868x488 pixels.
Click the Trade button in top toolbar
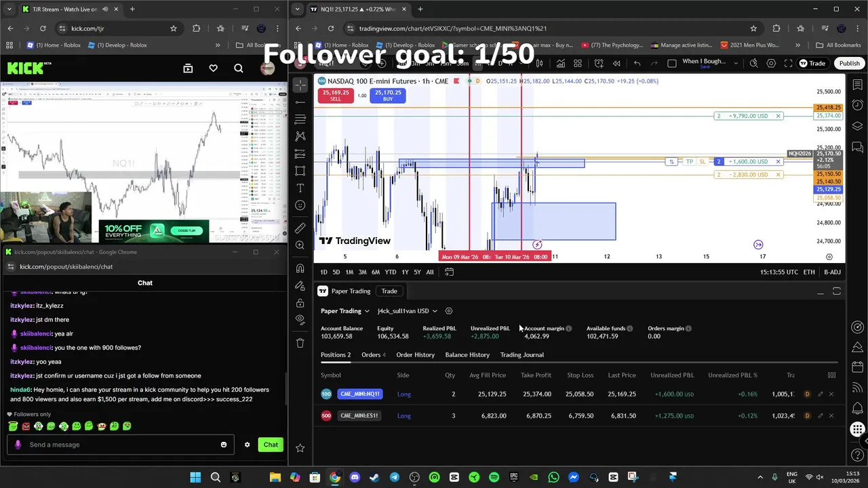pyautogui.click(x=812, y=63)
